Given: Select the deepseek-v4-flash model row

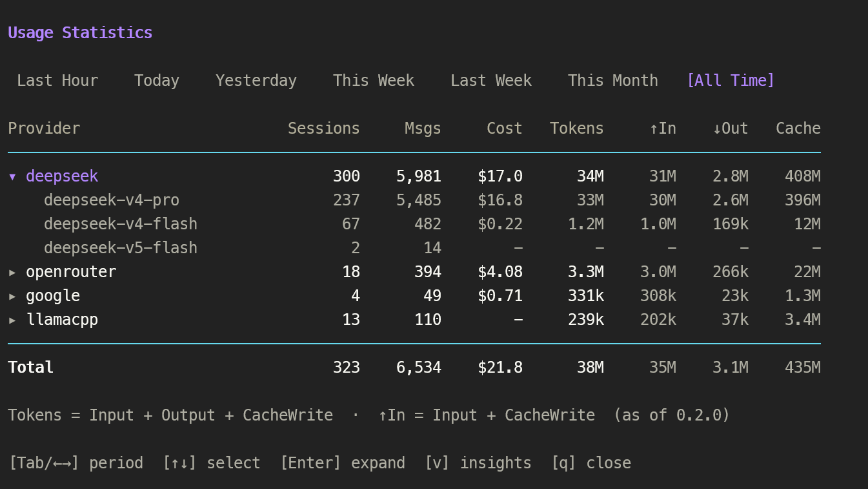Looking at the screenshot, I should 414,224.
